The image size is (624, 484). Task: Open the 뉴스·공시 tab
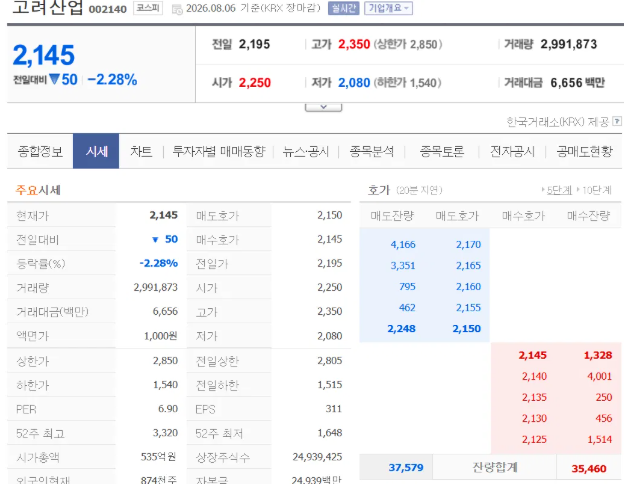[306, 152]
